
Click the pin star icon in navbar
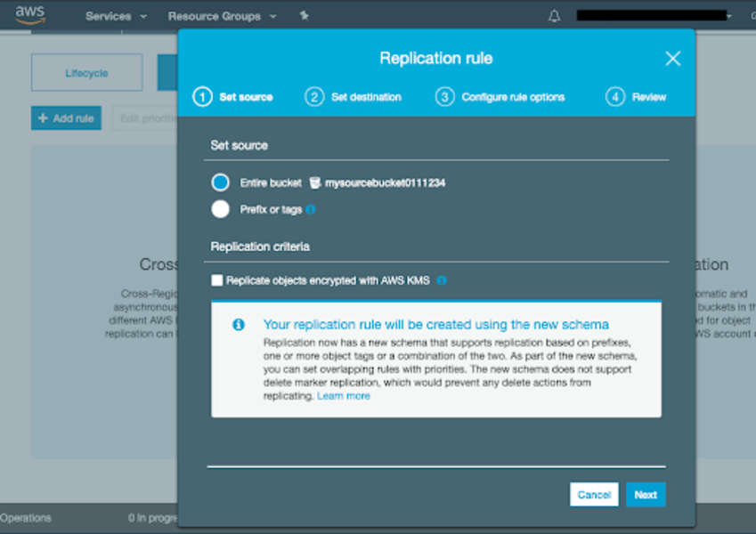pyautogui.click(x=305, y=15)
